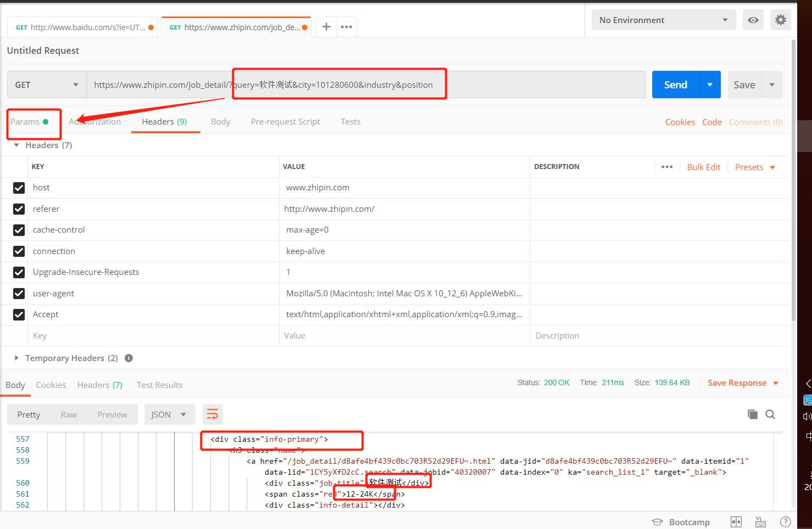Collapse the Headers (7) section
This screenshot has height=529, width=812.
[x=16, y=145]
